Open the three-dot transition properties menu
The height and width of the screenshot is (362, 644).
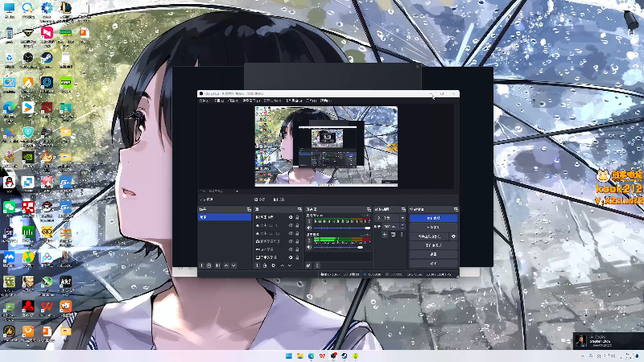402,234
